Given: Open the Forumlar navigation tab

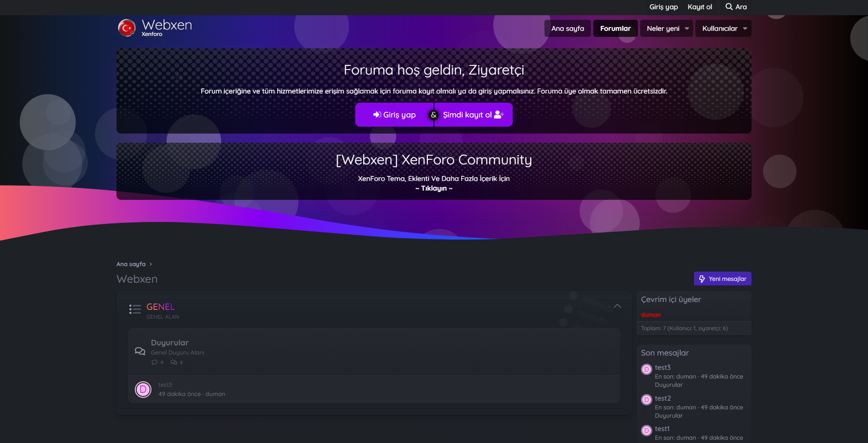Looking at the screenshot, I should (615, 29).
